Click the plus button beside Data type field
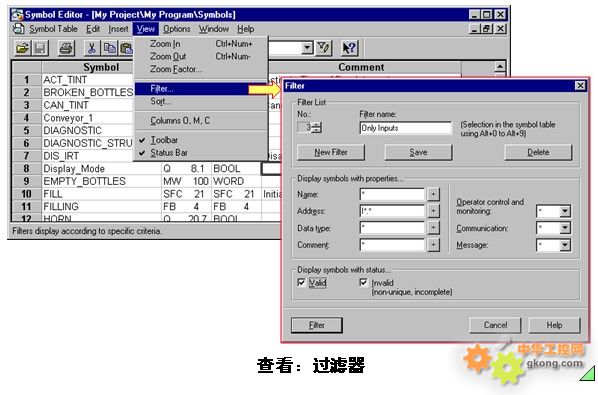 (x=433, y=228)
